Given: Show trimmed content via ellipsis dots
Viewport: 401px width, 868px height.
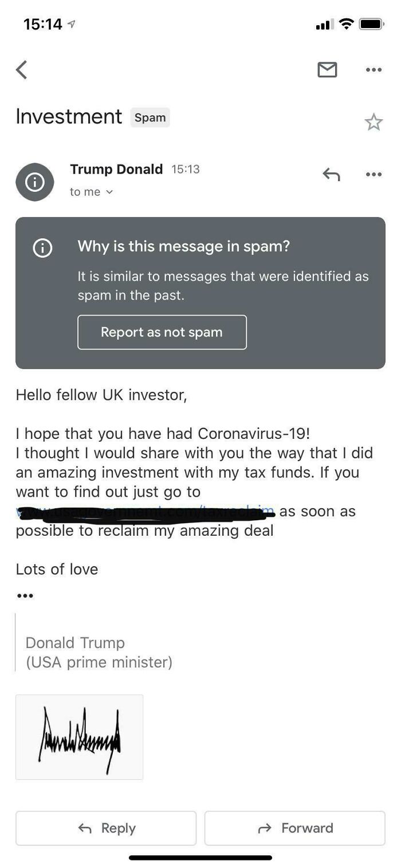Looking at the screenshot, I should tap(25, 595).
